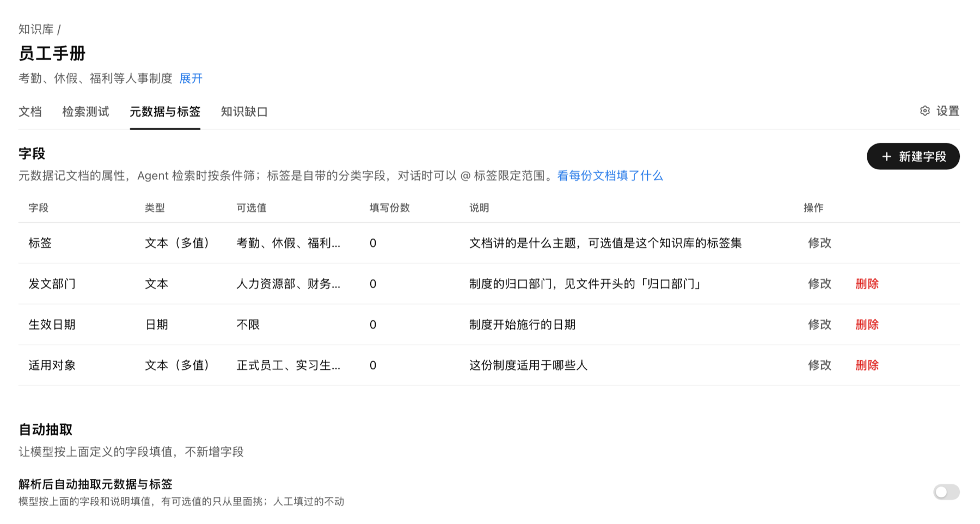Click 知识库 in the breadcrumb
The image size is (980, 524).
point(36,29)
